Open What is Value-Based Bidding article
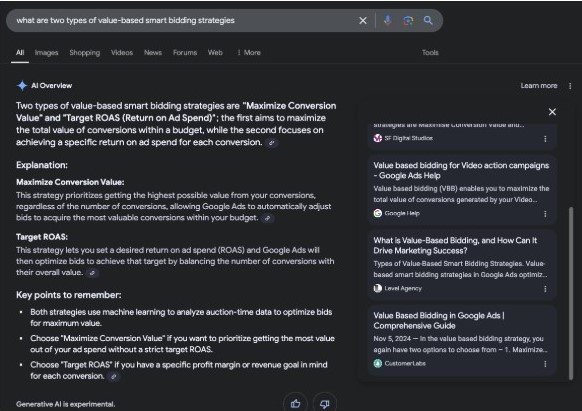 pos(455,245)
